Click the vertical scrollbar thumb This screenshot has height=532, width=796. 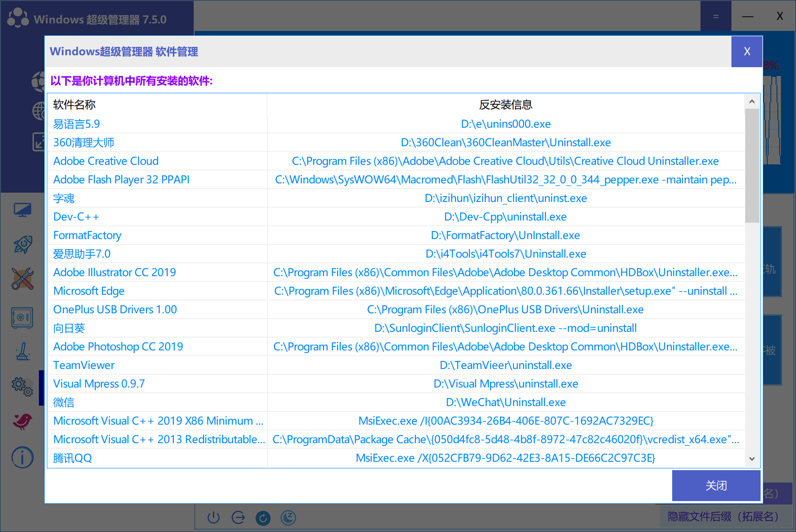[x=752, y=166]
